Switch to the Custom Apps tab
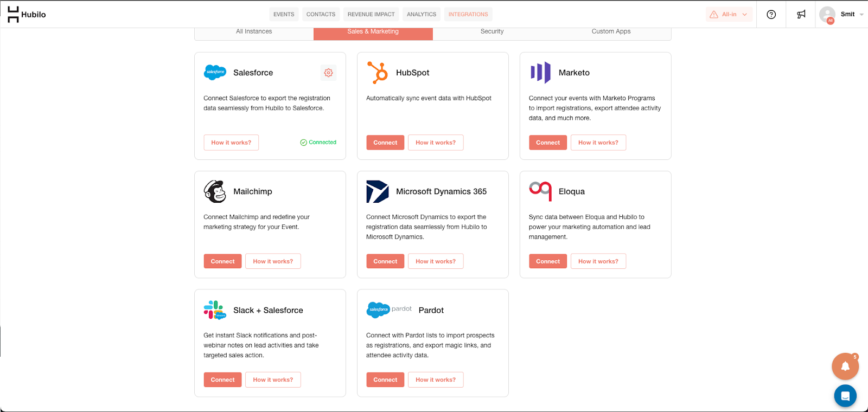Image resolution: width=868 pixels, height=412 pixels. coord(611,31)
